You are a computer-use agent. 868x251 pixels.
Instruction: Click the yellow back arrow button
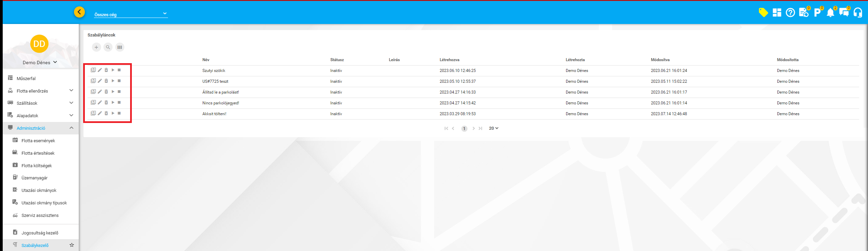(79, 12)
